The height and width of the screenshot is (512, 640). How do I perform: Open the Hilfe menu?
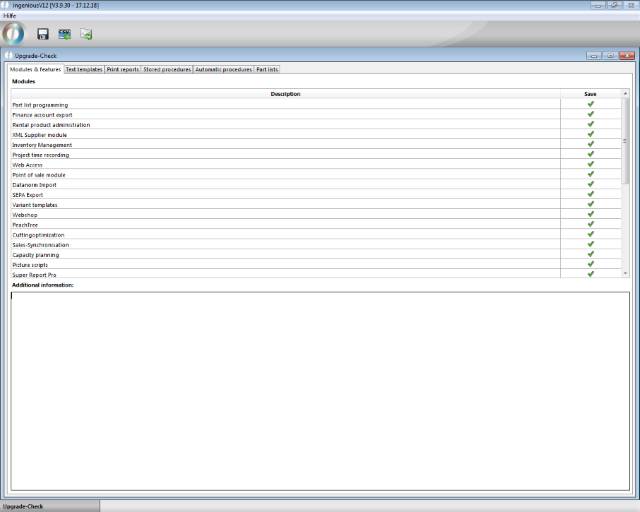pos(10,15)
